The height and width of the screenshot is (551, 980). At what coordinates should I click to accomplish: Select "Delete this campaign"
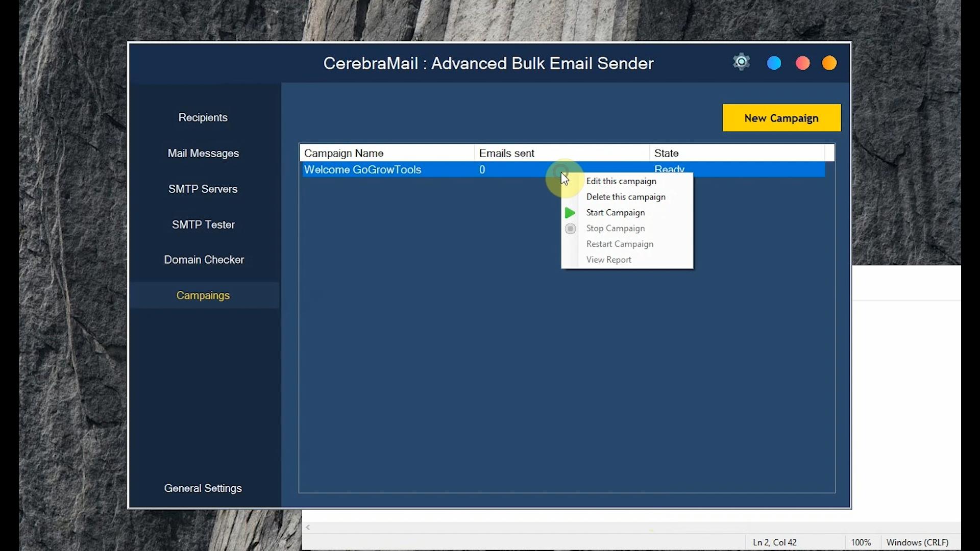pos(626,197)
